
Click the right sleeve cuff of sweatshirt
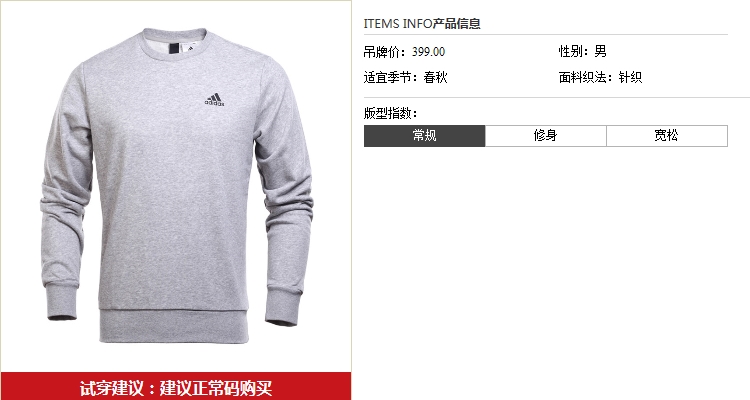click(x=284, y=306)
